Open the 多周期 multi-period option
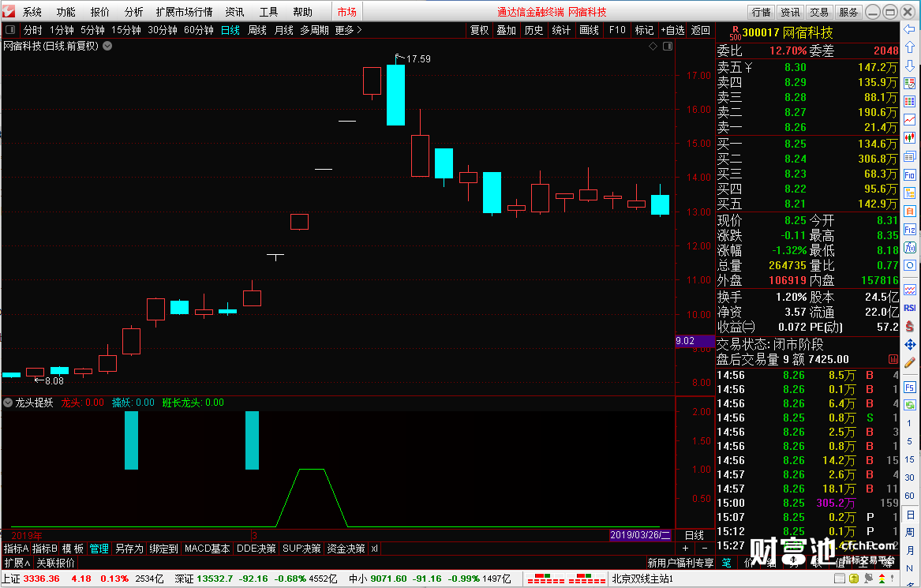The height and width of the screenshot is (588, 921). coord(314,30)
